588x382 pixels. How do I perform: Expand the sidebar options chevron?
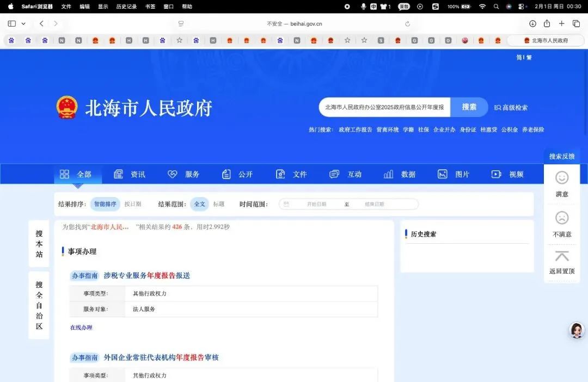pyautogui.click(x=23, y=23)
